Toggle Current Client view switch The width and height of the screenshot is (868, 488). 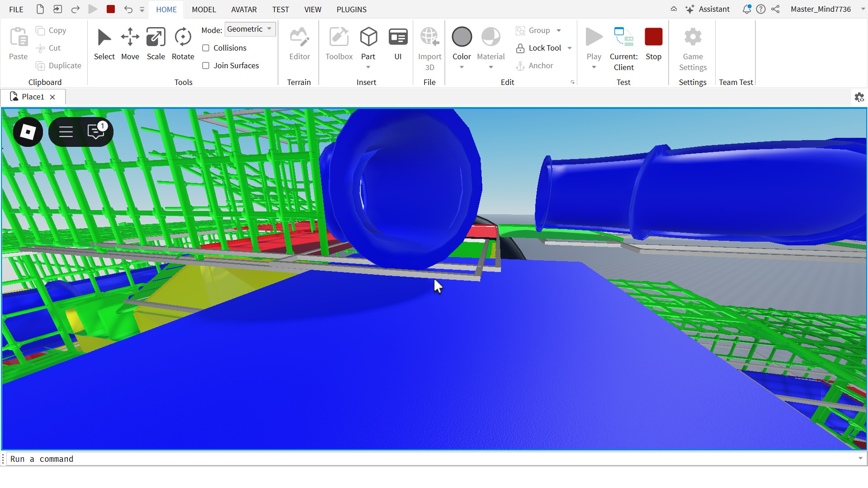(x=623, y=47)
